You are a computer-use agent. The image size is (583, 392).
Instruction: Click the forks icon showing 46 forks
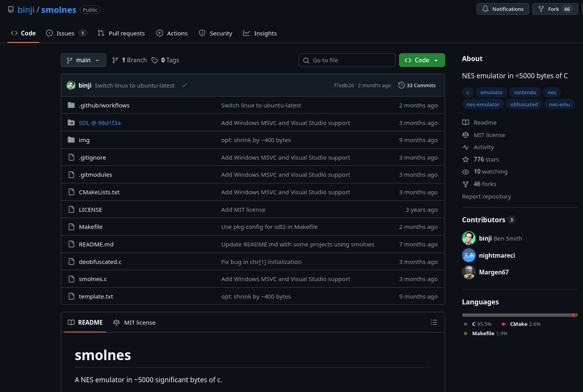(466, 184)
